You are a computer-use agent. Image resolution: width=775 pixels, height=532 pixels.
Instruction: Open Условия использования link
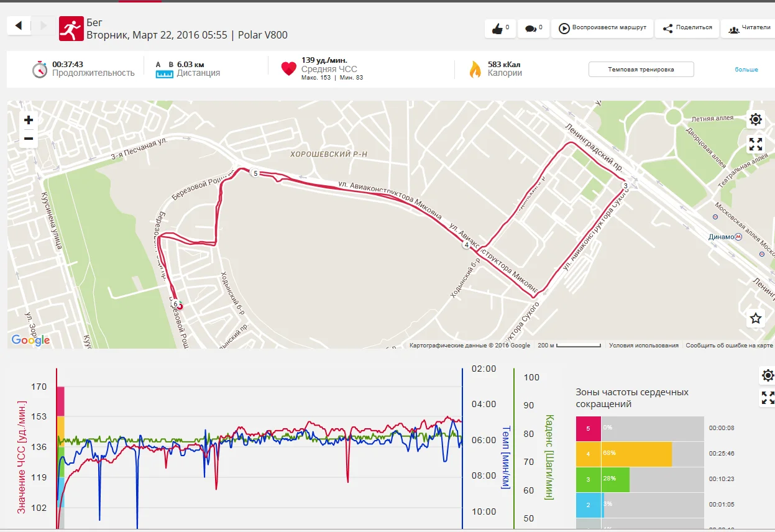[643, 346]
